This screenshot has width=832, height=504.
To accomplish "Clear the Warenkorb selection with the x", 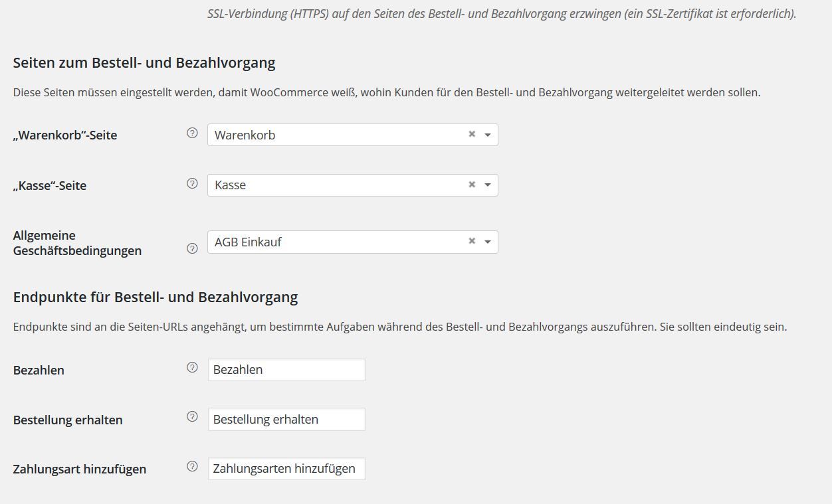I will (x=472, y=134).
